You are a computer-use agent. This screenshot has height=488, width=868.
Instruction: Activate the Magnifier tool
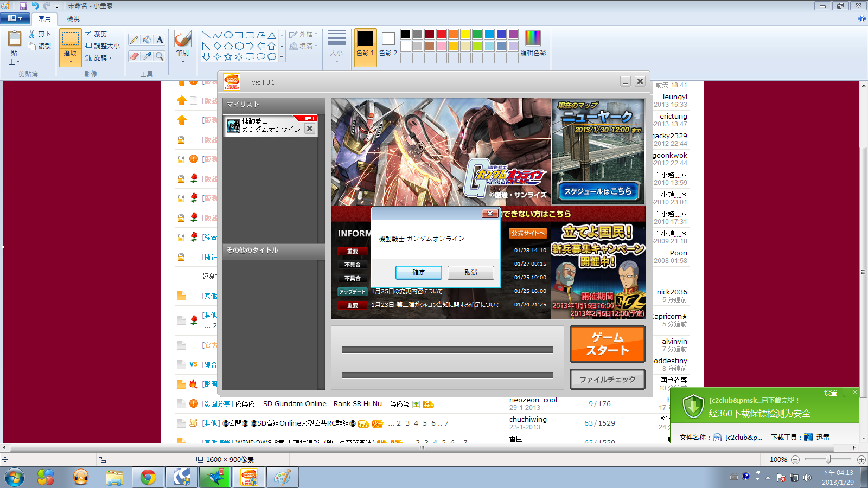point(159,56)
